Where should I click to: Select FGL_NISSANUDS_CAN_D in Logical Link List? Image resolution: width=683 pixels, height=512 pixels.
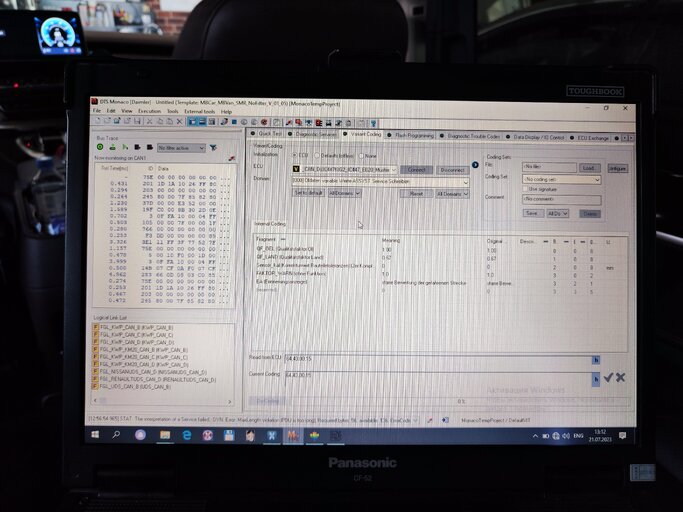[149, 372]
